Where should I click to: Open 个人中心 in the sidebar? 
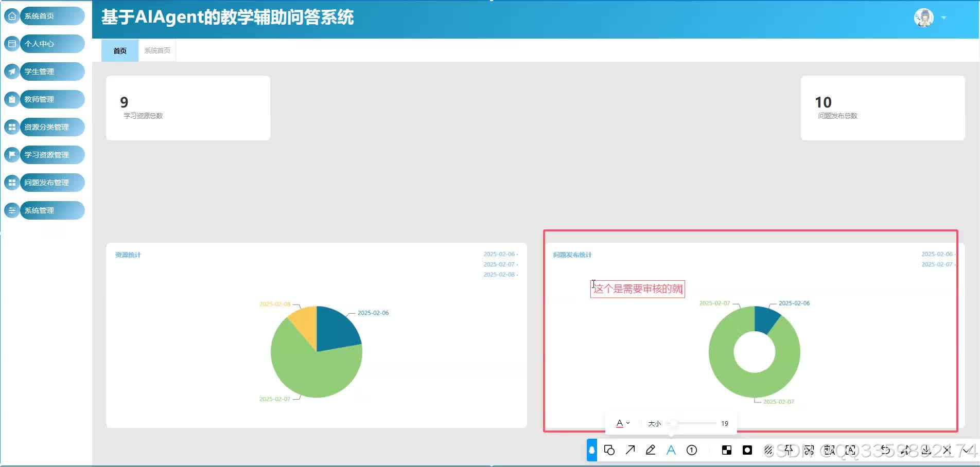(x=44, y=44)
